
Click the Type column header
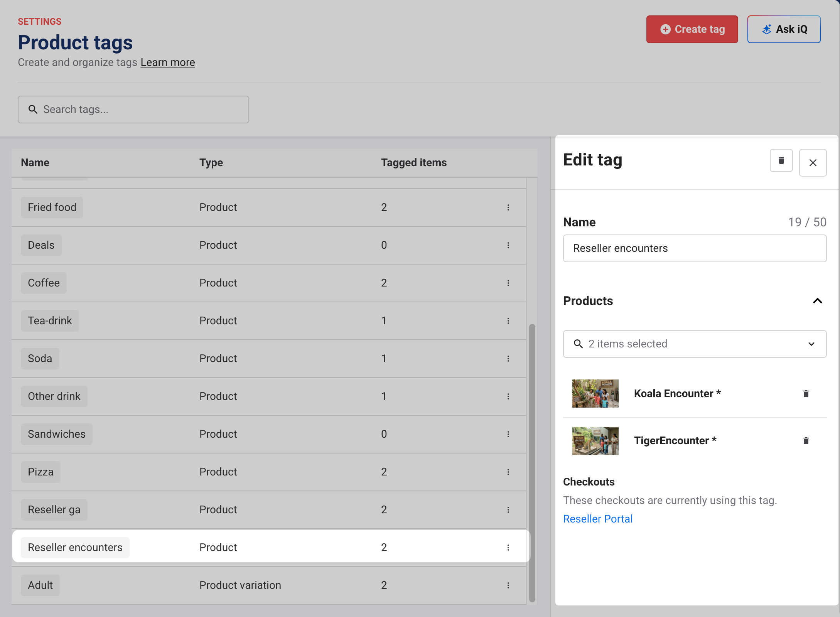tap(211, 163)
